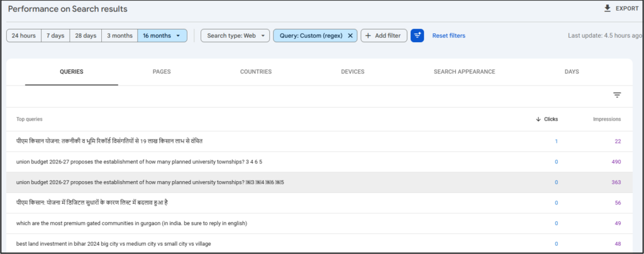
Task: Open the Search Appearance tab
Action: 464,72
